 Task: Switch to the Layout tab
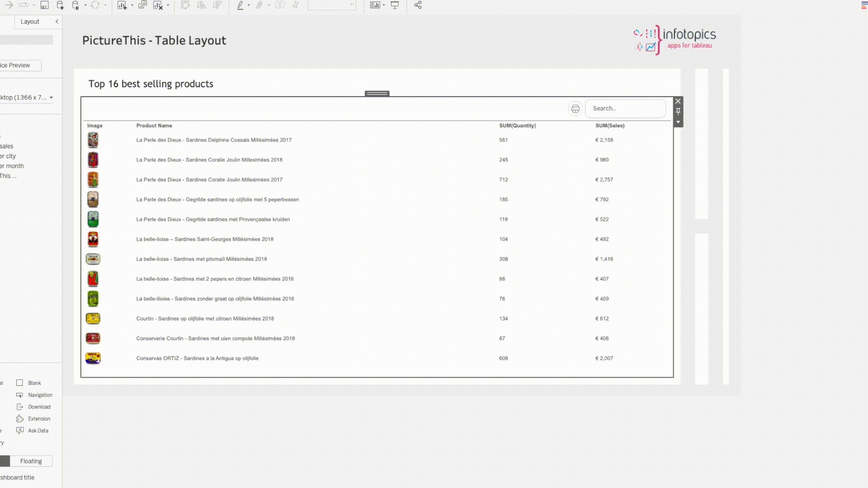[x=30, y=22]
